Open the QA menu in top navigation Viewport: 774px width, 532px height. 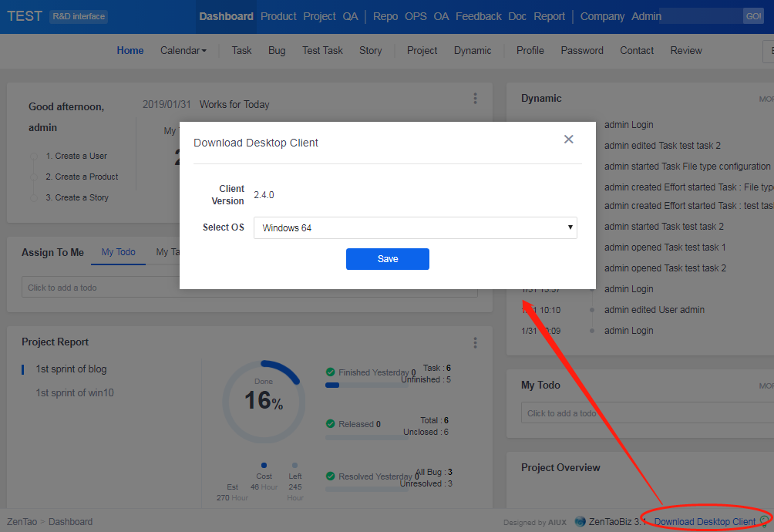pyautogui.click(x=350, y=16)
